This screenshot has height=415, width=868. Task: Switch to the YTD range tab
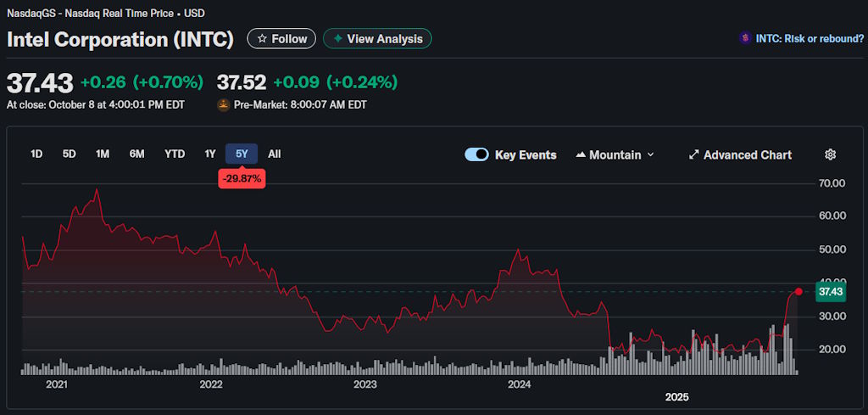click(175, 154)
